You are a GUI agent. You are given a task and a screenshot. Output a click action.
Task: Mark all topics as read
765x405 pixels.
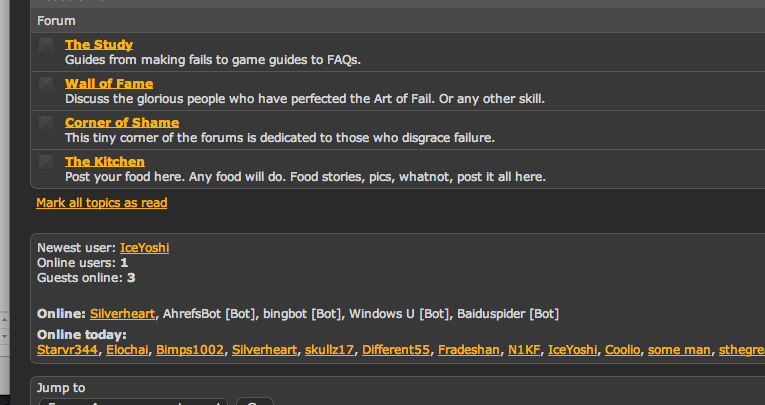[x=101, y=203]
